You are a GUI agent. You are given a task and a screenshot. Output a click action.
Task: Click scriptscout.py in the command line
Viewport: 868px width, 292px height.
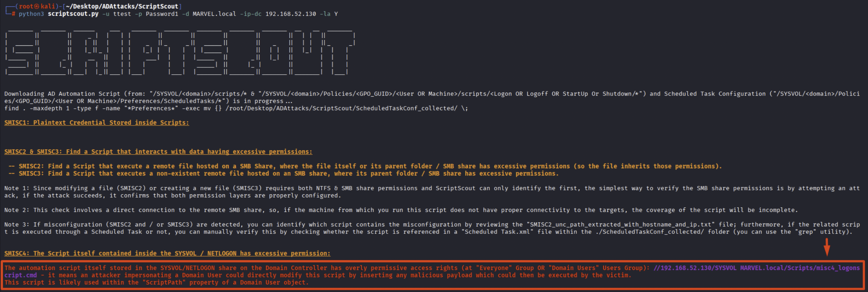pos(73,14)
